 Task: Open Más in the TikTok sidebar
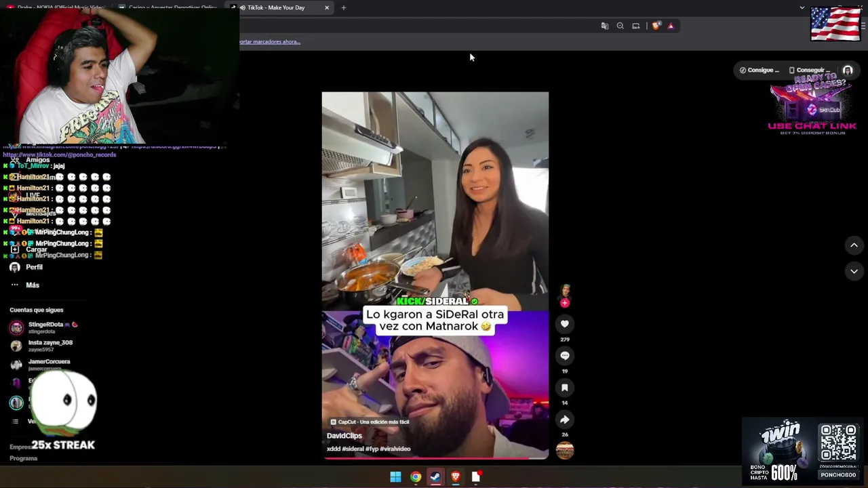pos(33,285)
